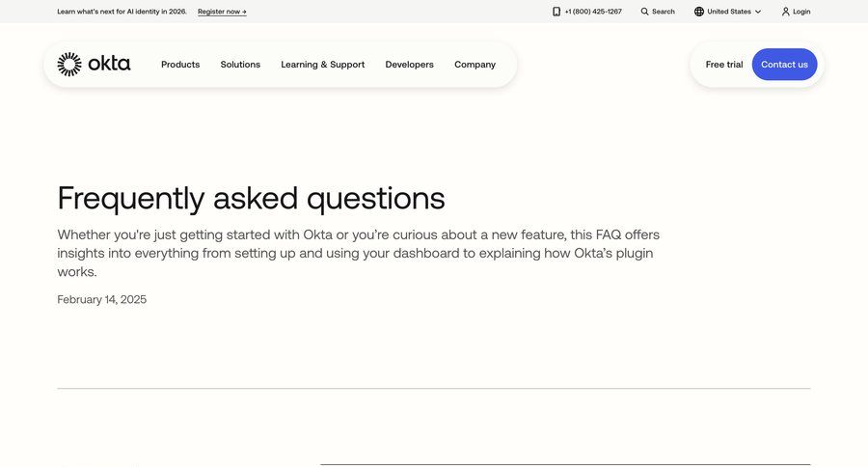This screenshot has width=868, height=467.
Task: Click the Search label in top bar
Action: pos(664,12)
